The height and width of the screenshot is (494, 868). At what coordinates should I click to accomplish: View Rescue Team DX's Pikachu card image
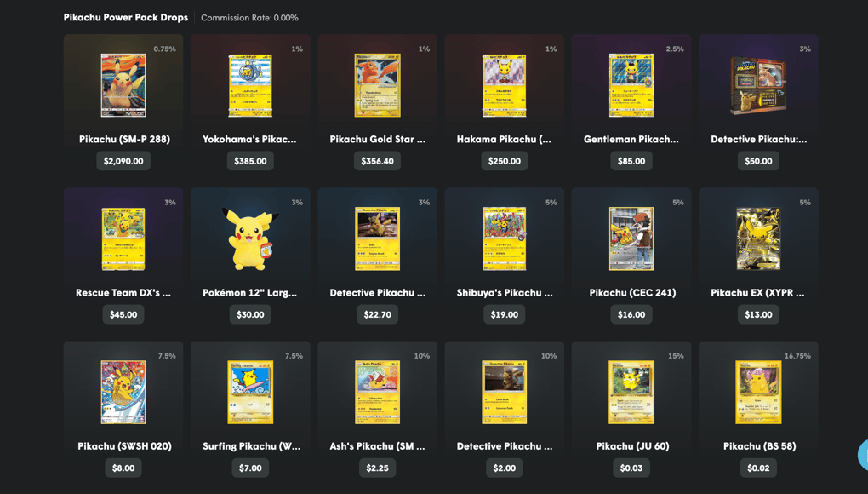(123, 238)
